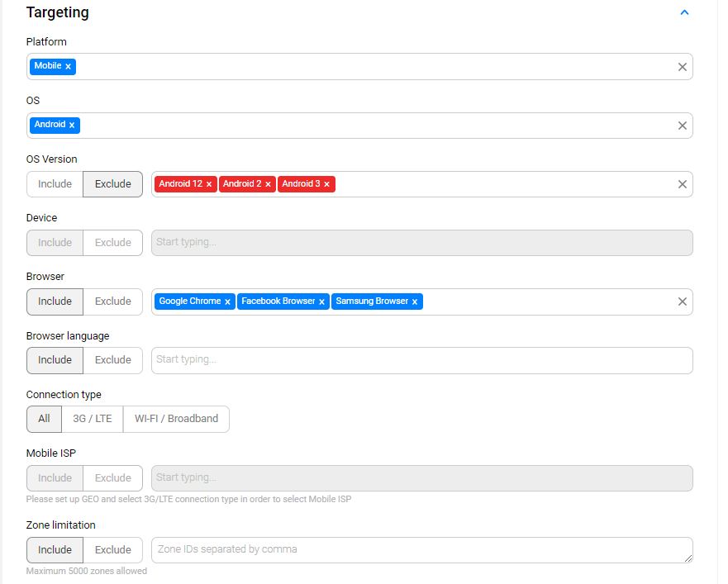The image size is (728, 584).
Task: Remove the Android chip from OS
Action: tap(72, 125)
